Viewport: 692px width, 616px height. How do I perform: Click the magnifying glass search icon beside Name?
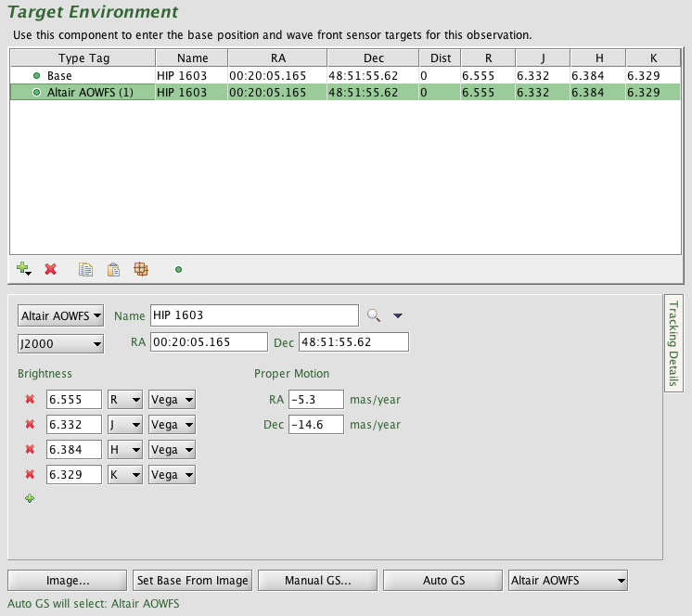click(373, 315)
